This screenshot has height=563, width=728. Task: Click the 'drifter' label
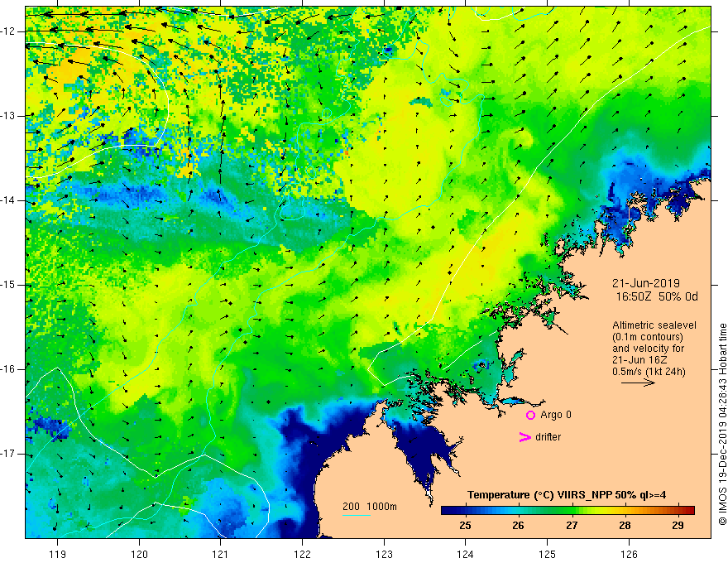pos(548,437)
